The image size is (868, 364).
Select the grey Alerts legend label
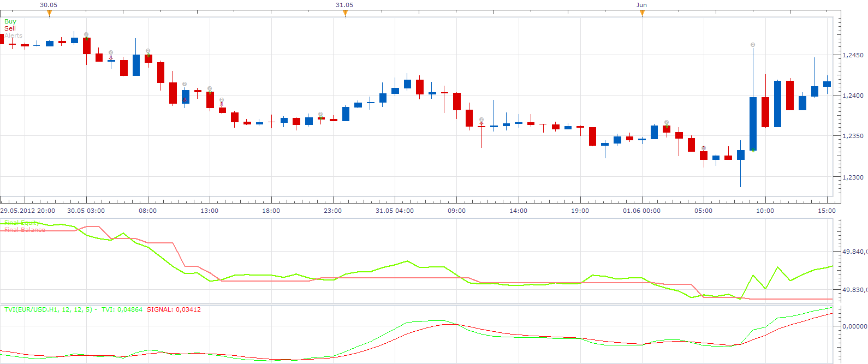tap(14, 35)
